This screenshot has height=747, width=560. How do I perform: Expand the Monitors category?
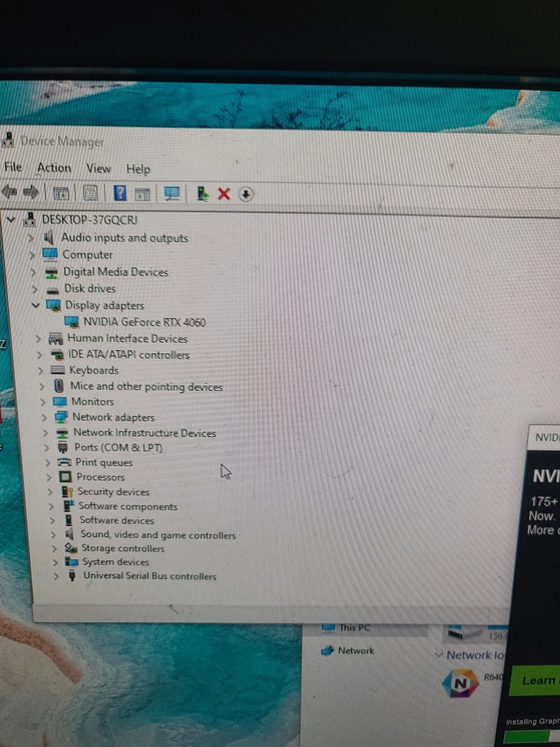(43, 402)
